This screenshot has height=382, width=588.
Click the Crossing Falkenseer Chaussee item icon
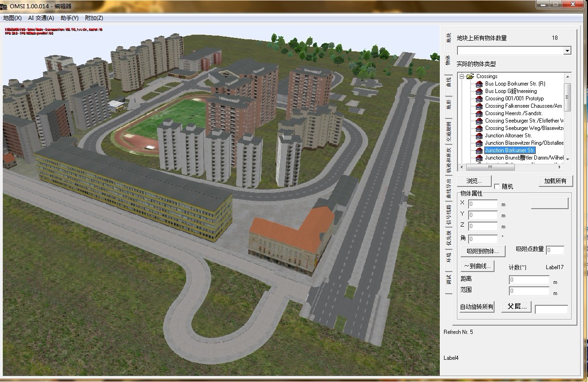(479, 106)
